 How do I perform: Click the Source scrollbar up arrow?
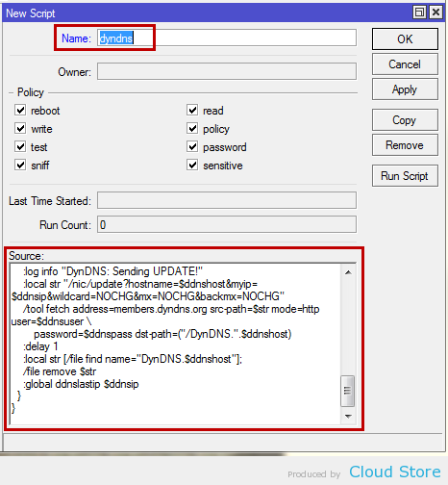click(x=348, y=272)
